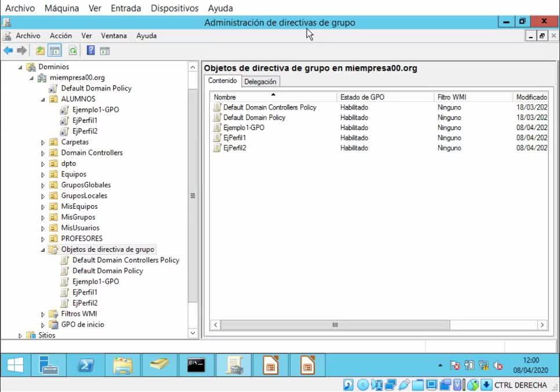This screenshot has width=560, height=392.
Task: Expand the MisUsuarios node
Action: click(x=43, y=228)
